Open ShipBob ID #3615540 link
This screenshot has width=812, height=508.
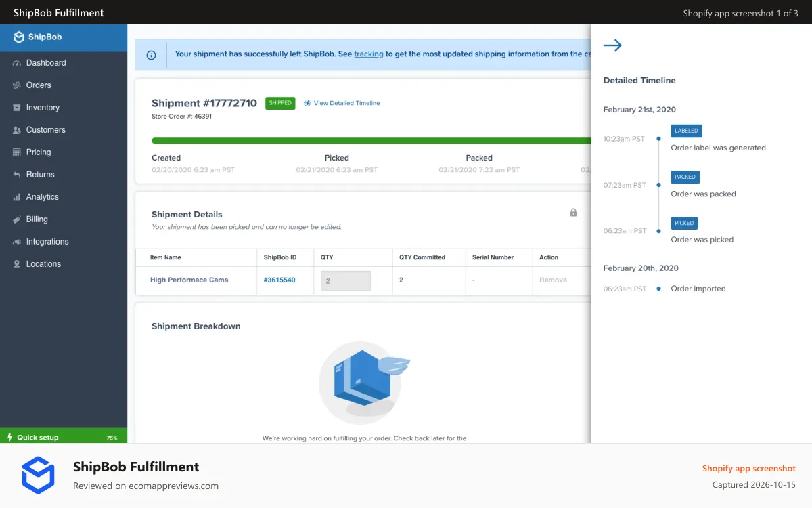point(279,280)
